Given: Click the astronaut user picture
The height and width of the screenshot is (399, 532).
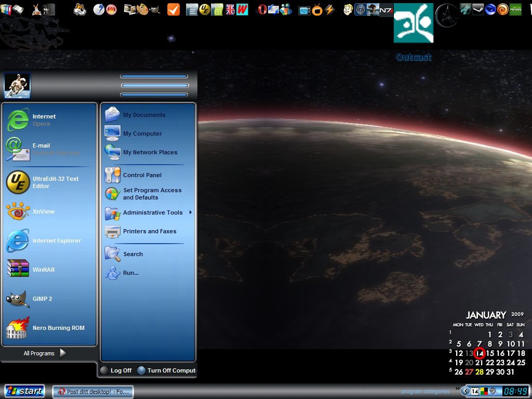Looking at the screenshot, I should (x=17, y=86).
